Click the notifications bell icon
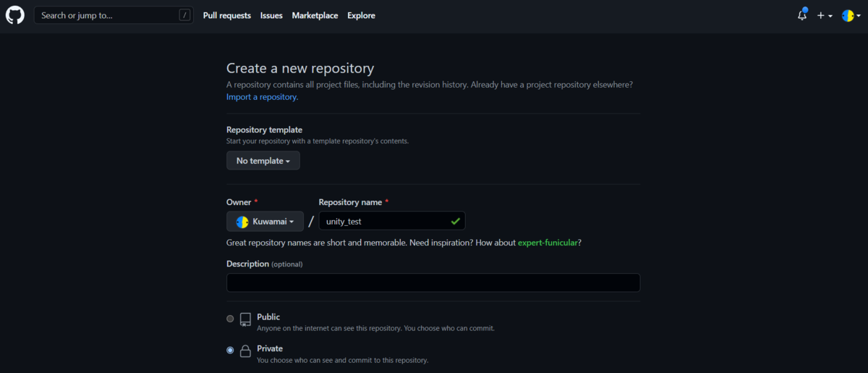Viewport: 868px width, 373px height. pos(802,15)
